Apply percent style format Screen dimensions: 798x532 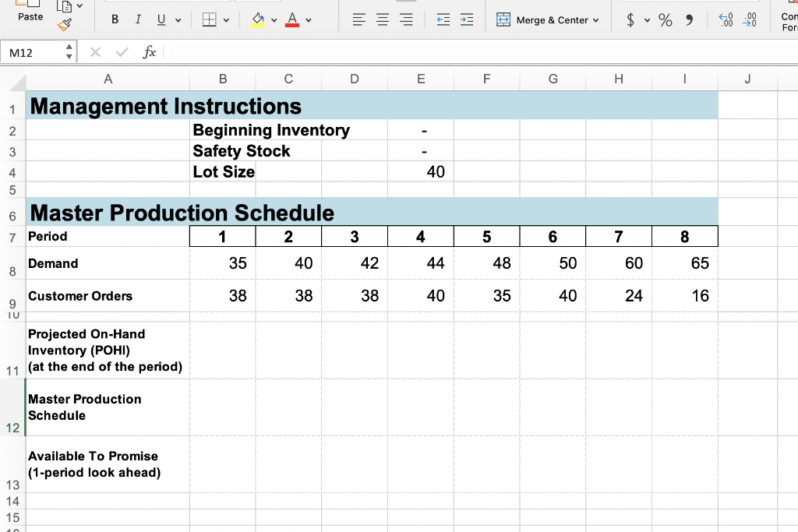point(666,19)
